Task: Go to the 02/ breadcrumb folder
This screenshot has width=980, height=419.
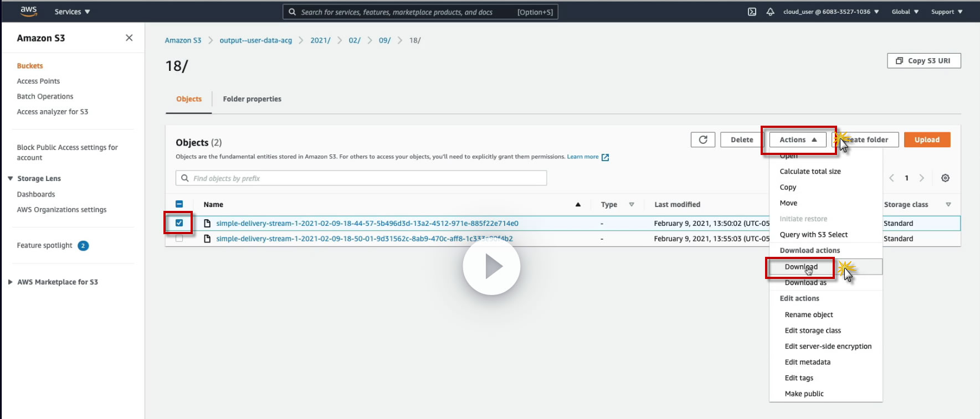Action: click(355, 40)
